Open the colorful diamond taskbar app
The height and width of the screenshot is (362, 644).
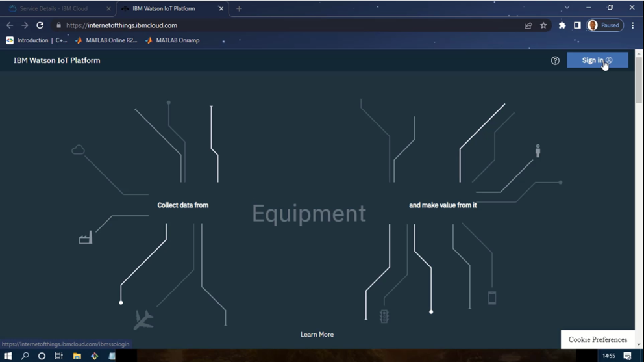point(95,356)
